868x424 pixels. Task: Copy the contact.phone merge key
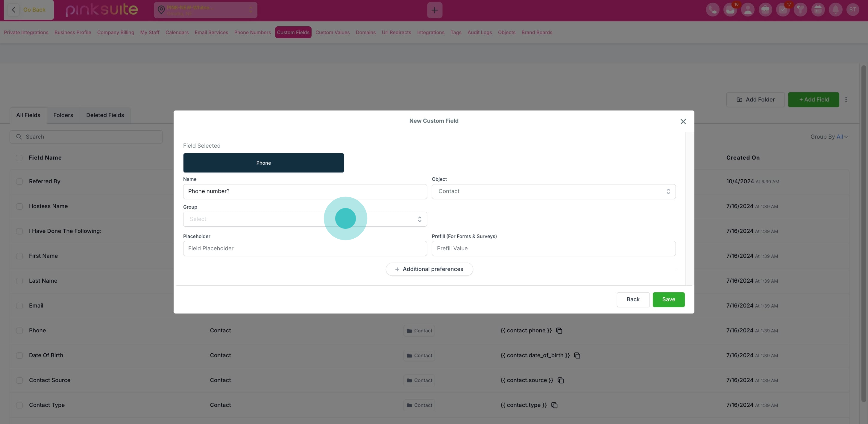pos(559,331)
